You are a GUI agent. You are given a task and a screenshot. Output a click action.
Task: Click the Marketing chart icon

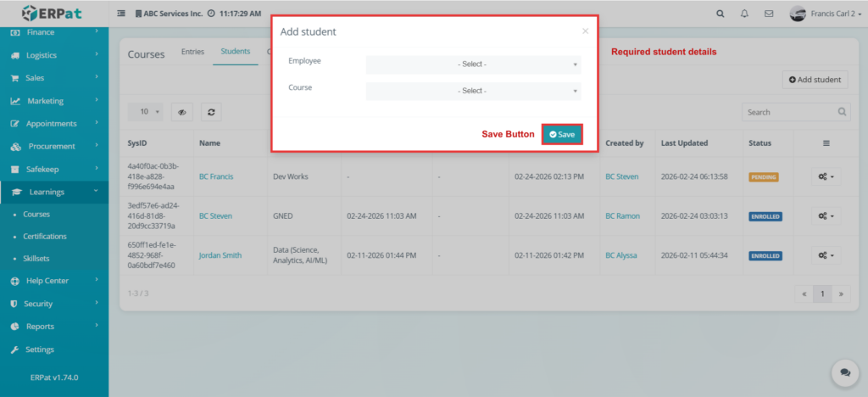tap(15, 101)
